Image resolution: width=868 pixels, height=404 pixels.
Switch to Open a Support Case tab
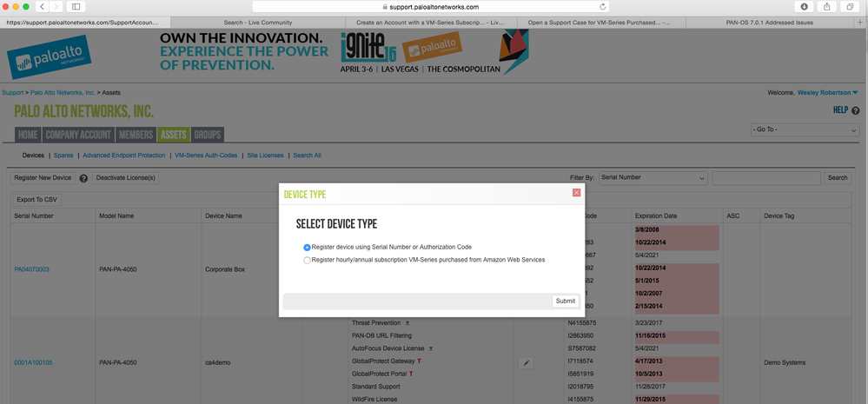(600, 23)
